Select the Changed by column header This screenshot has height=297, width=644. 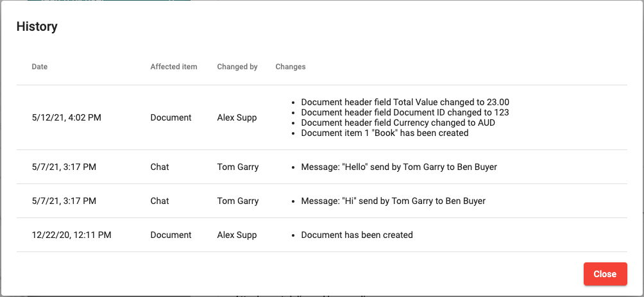point(237,67)
